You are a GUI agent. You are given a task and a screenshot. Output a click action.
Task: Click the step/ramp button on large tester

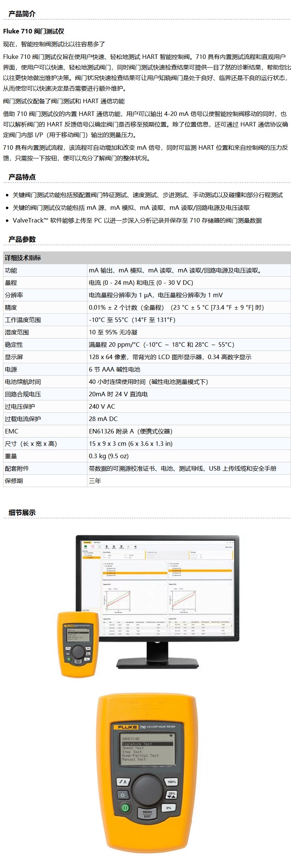123,782
